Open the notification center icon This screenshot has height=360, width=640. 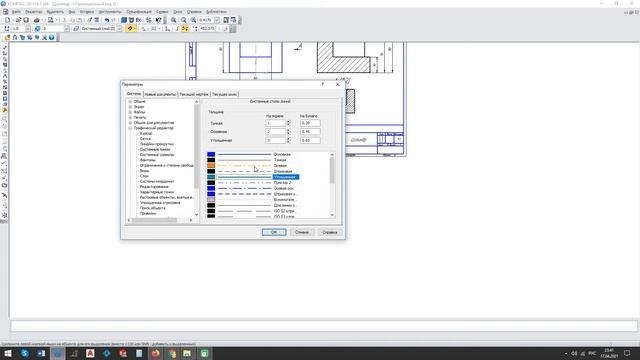pos(627,353)
